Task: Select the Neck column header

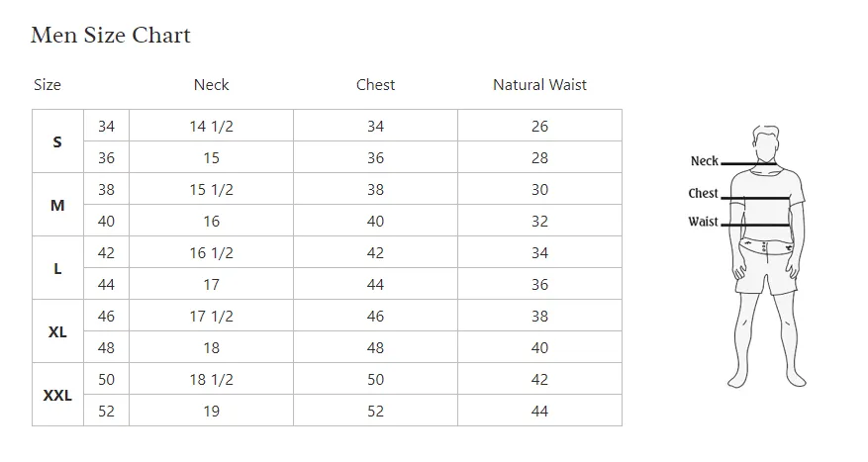Action: pos(211,85)
